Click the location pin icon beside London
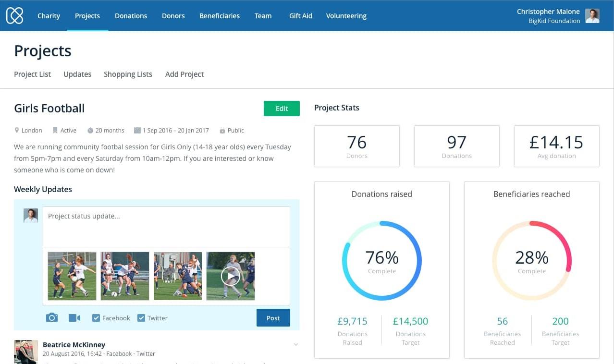 point(17,130)
